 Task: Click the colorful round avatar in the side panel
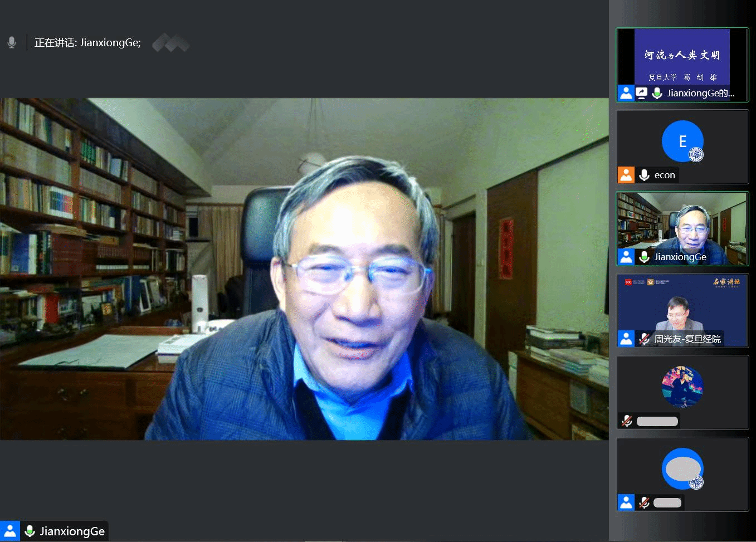[x=682, y=387]
